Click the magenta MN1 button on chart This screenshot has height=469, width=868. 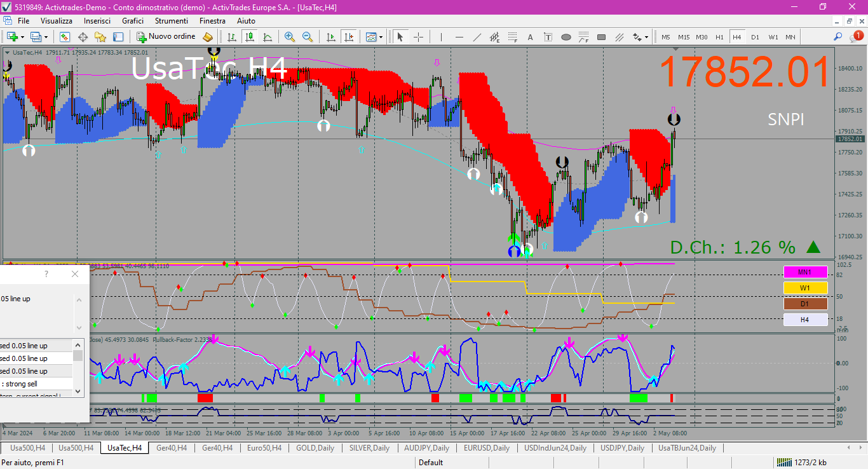(x=805, y=272)
